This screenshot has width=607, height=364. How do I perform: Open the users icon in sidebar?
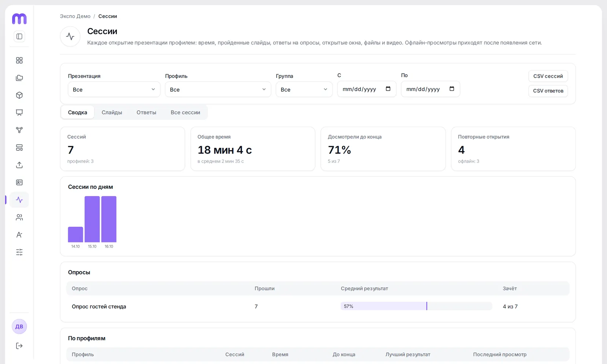[19, 217]
